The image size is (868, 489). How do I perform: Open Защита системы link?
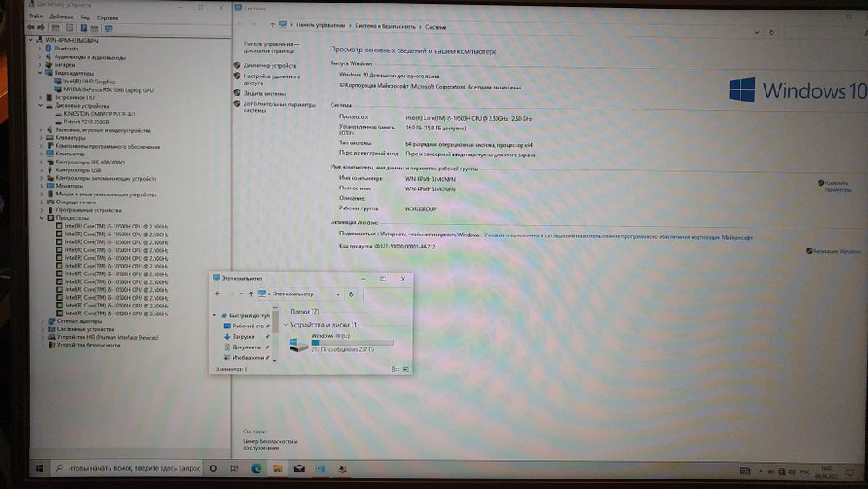point(265,93)
